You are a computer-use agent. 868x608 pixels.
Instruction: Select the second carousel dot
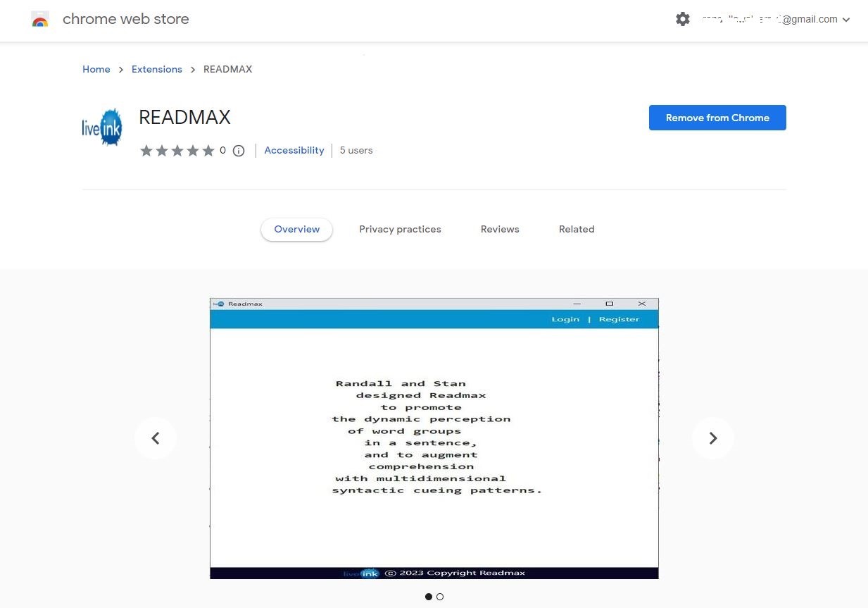coord(440,597)
